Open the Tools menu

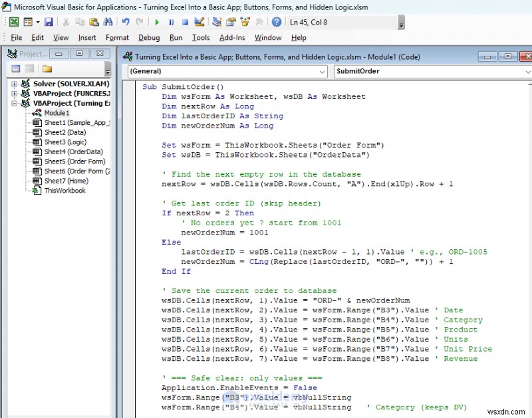click(x=201, y=38)
